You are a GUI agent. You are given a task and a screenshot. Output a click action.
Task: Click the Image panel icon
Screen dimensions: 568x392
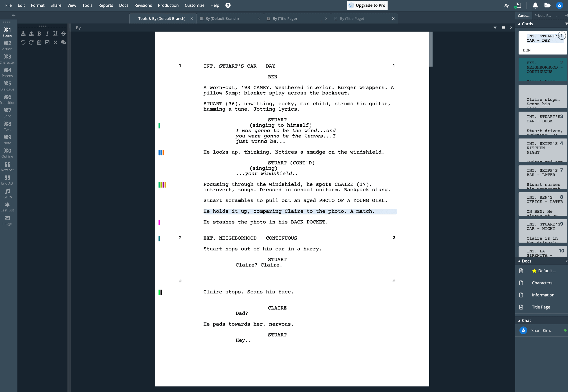click(7, 220)
